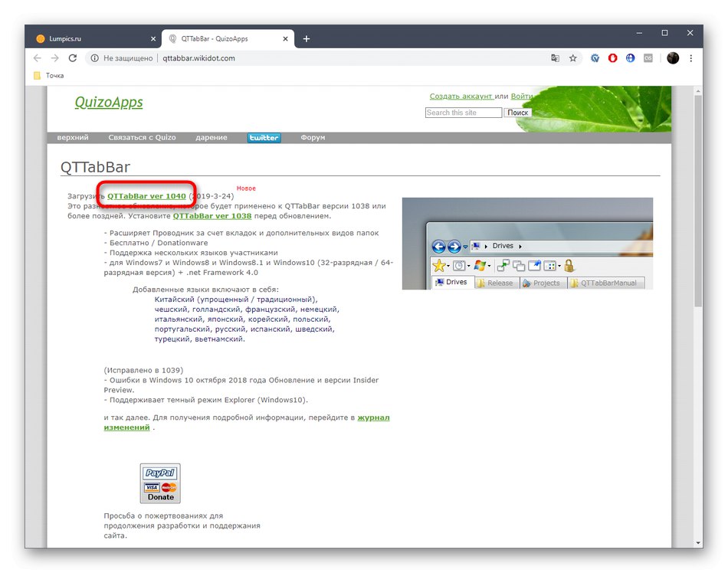728x573 pixels.
Task: Minimize the Chrome window
Action: click(x=639, y=33)
